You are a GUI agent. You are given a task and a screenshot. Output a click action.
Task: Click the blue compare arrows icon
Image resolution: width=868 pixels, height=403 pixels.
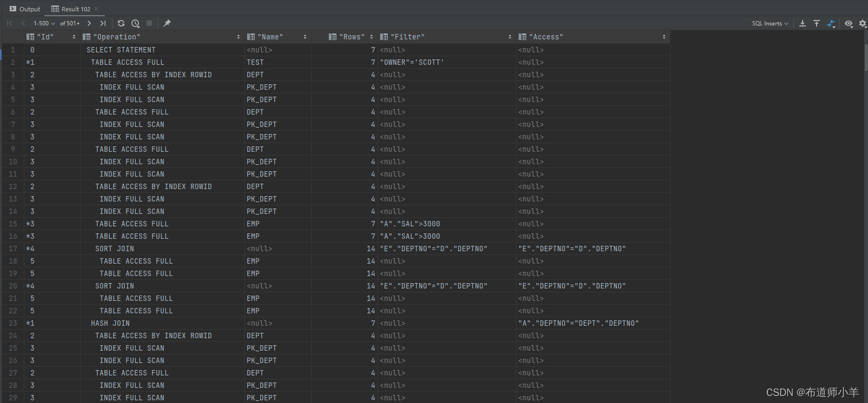coord(831,23)
